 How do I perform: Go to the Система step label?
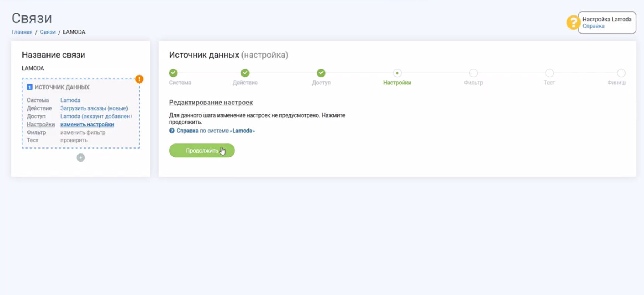tap(180, 83)
